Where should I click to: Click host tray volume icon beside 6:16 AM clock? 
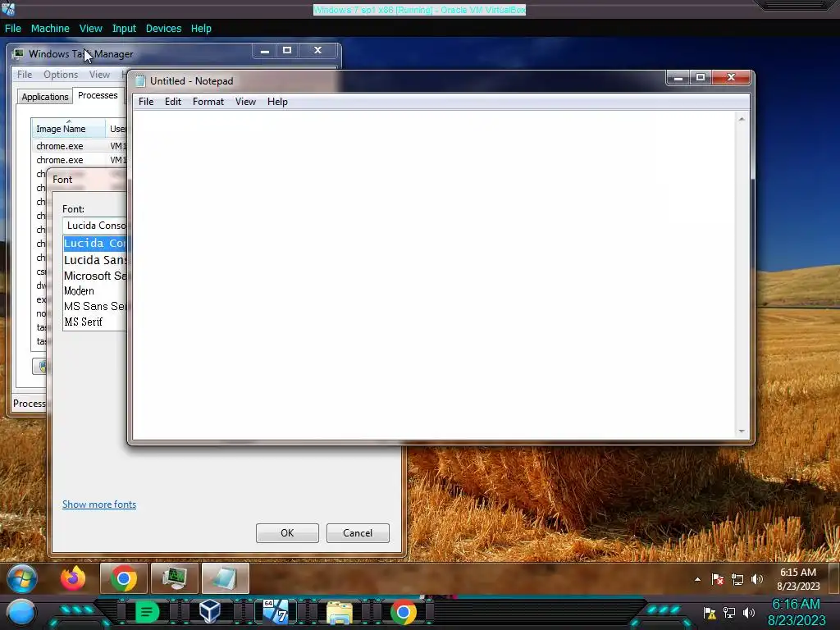tap(749, 612)
